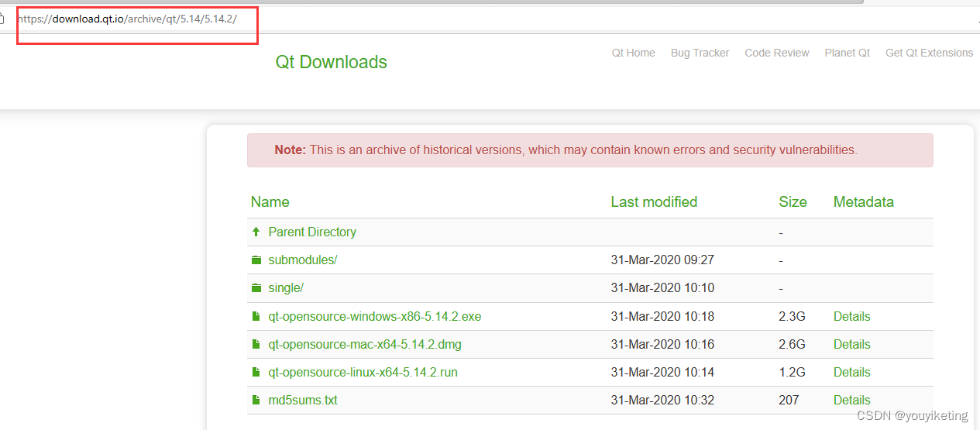Click the 207 size value
This screenshot has width=980, height=430.
(789, 400)
